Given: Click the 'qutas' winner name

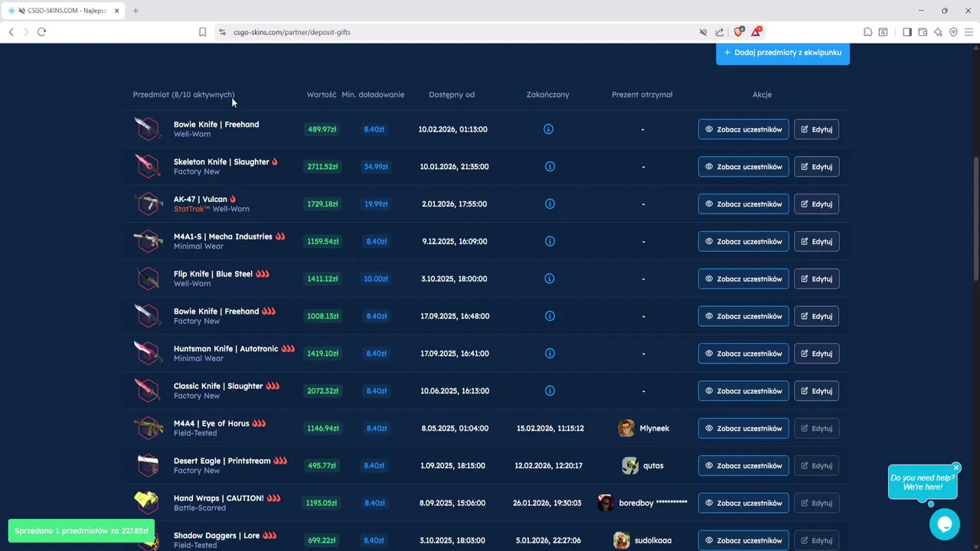Looking at the screenshot, I should point(653,466).
